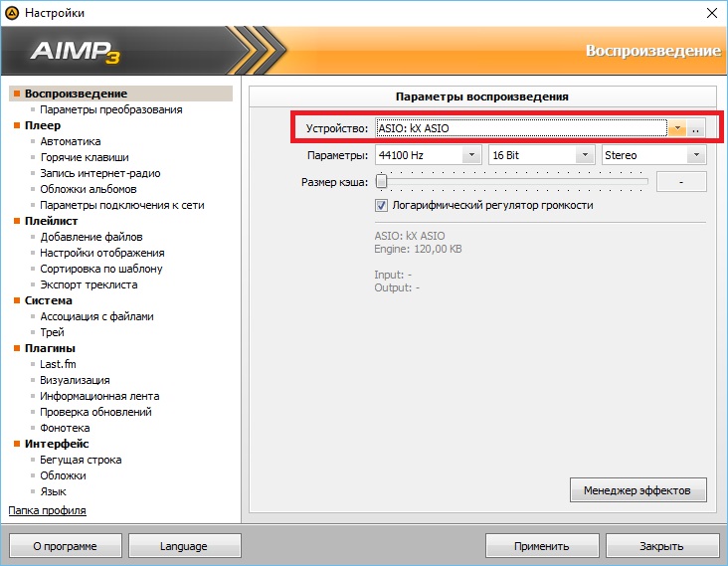Select Бегущая строка settings
This screenshot has width=728, height=566.
coord(81,460)
